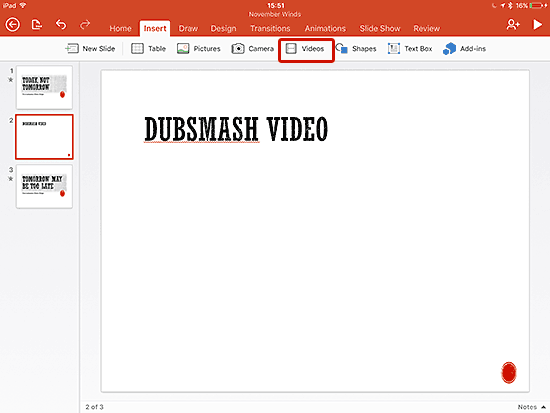Click the transition star beside slide 1
This screenshot has width=550, height=413.
coord(11,80)
